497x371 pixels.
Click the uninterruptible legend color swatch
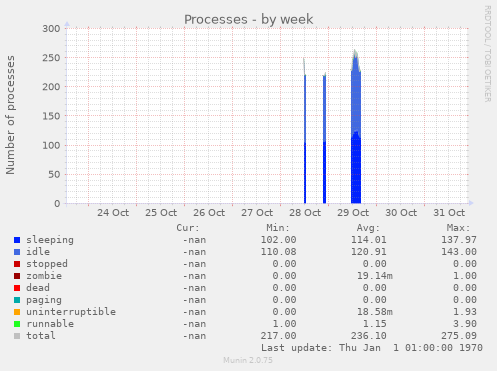(x=17, y=312)
